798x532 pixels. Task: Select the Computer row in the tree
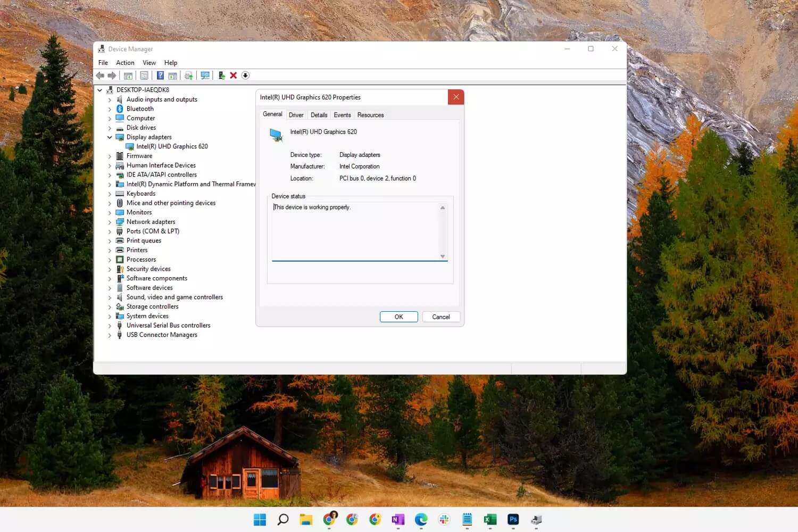(x=140, y=118)
